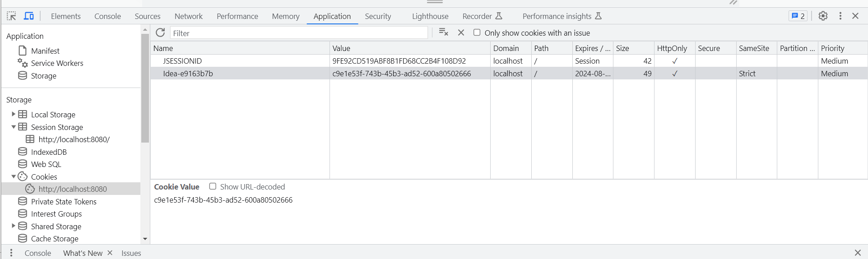Screen dimensions: 868x259
Task: Sort cookies by Value column header
Action: point(410,48)
